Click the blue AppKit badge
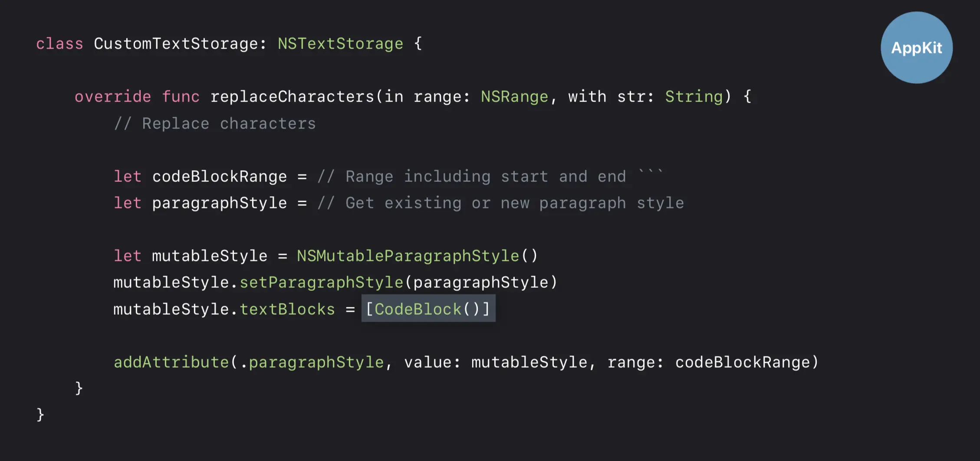This screenshot has height=461, width=980. (916, 48)
